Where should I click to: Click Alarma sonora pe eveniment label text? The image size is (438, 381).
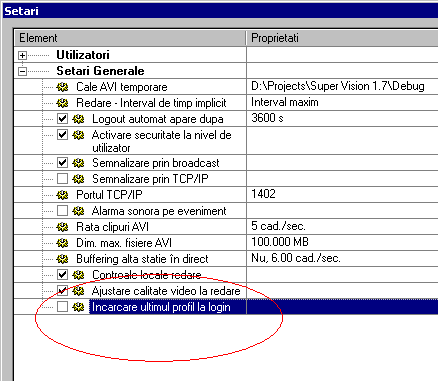pos(159,211)
